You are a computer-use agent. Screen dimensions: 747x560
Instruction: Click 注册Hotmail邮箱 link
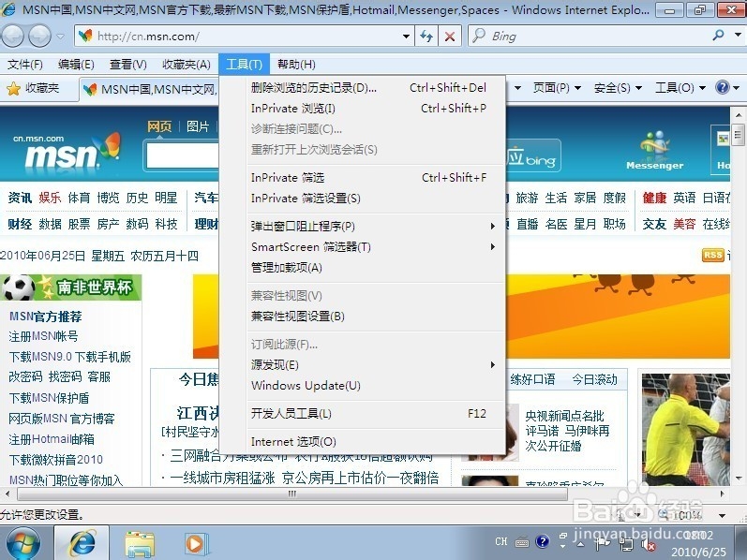[x=52, y=438]
